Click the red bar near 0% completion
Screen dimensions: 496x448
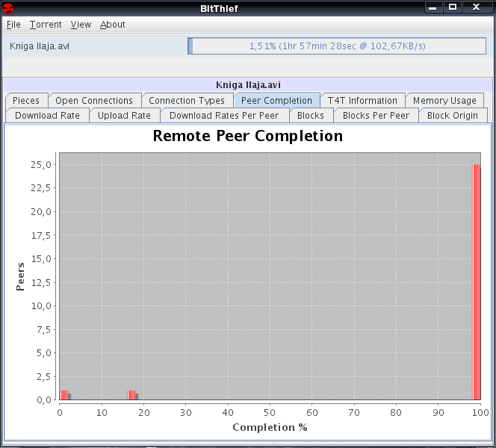[64, 395]
